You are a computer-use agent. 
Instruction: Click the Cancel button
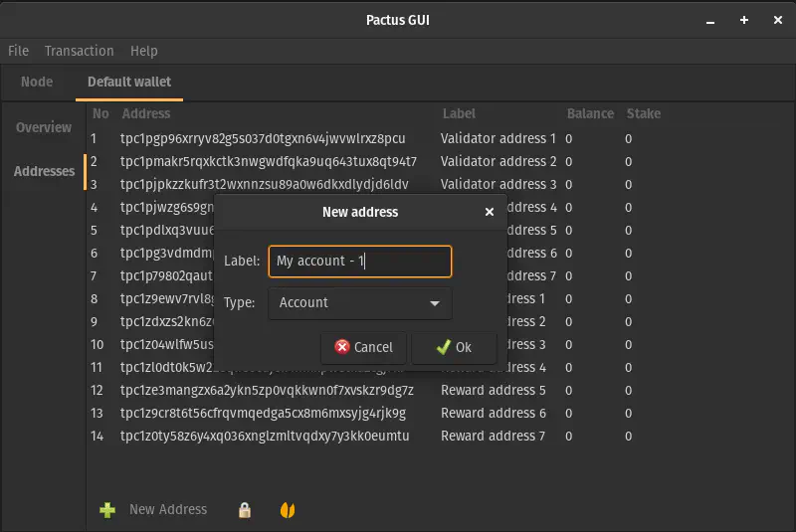pyautogui.click(x=363, y=347)
